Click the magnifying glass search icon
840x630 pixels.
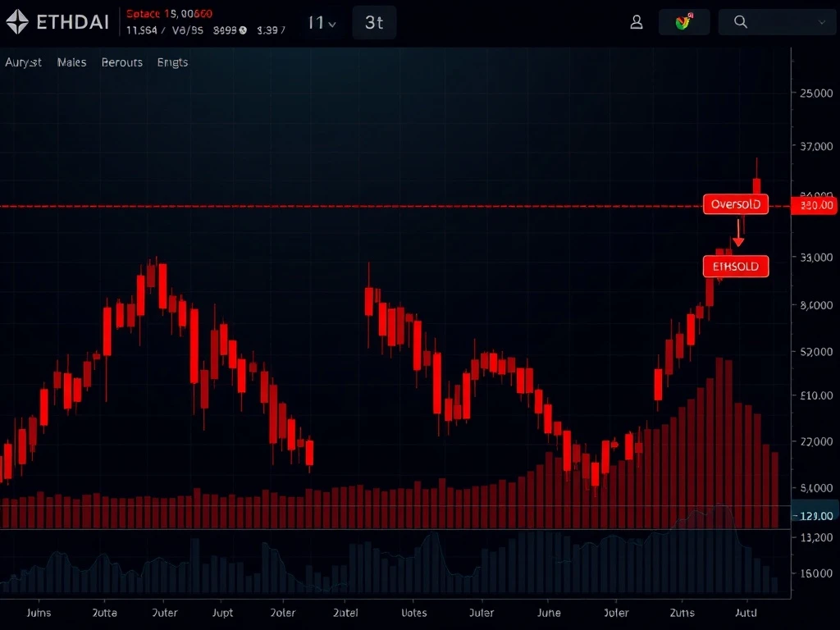pos(741,22)
